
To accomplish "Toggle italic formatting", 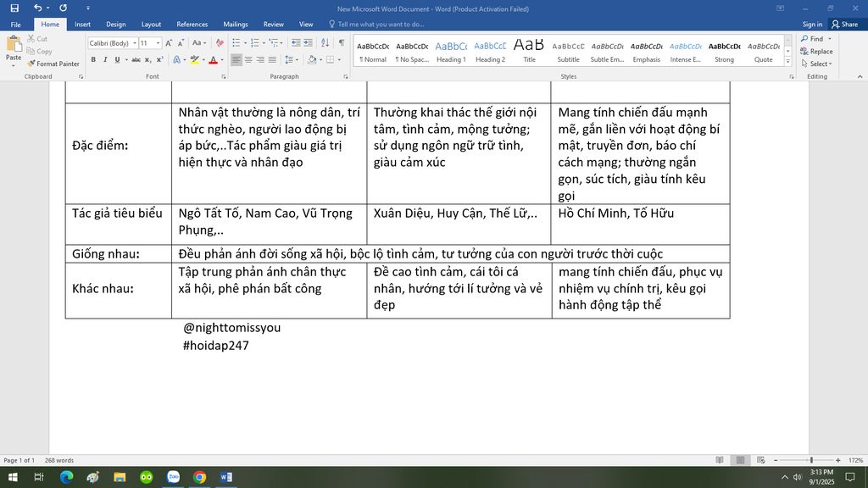I will pyautogui.click(x=104, y=59).
